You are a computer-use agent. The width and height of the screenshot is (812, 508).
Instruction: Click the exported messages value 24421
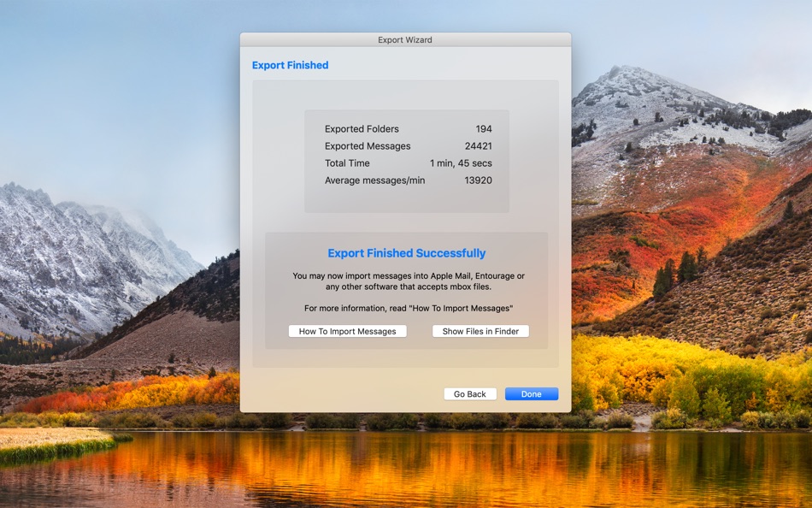478,146
